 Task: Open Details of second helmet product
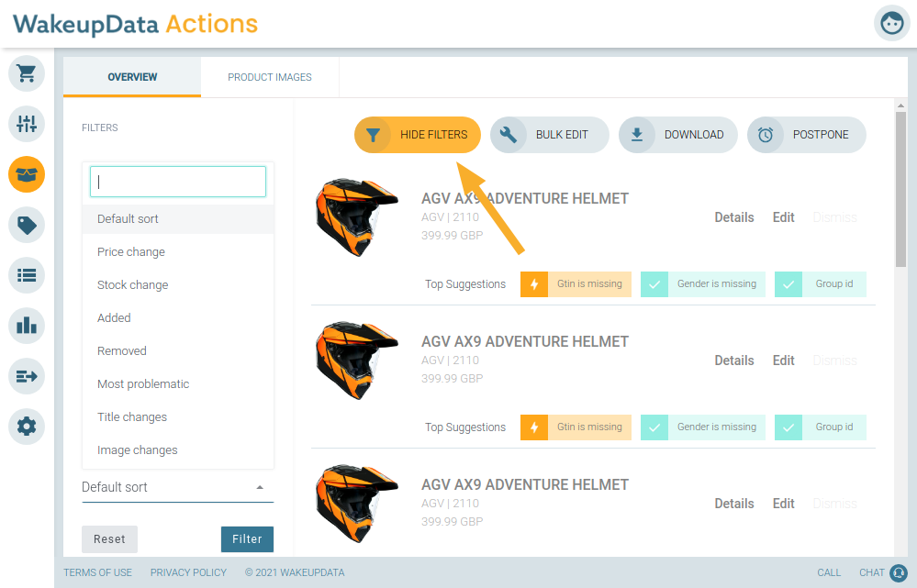(734, 361)
